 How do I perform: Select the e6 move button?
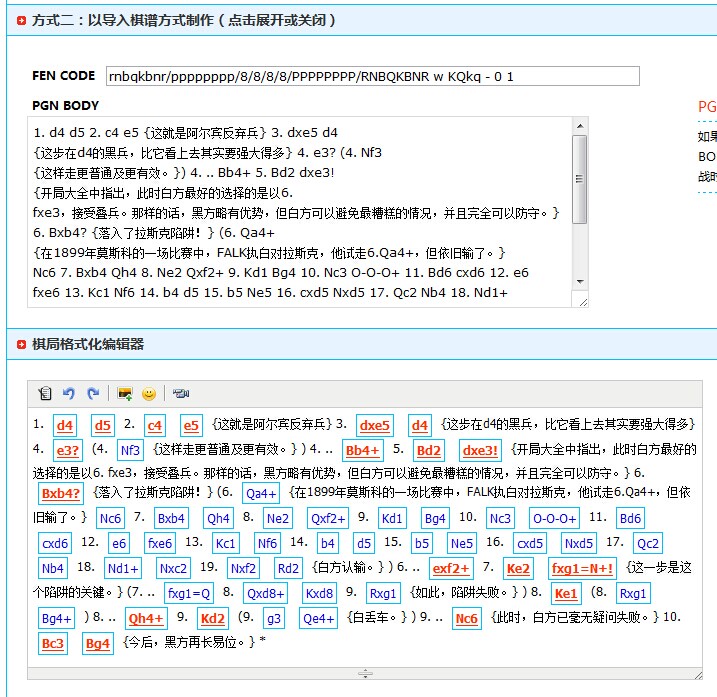pos(119,543)
